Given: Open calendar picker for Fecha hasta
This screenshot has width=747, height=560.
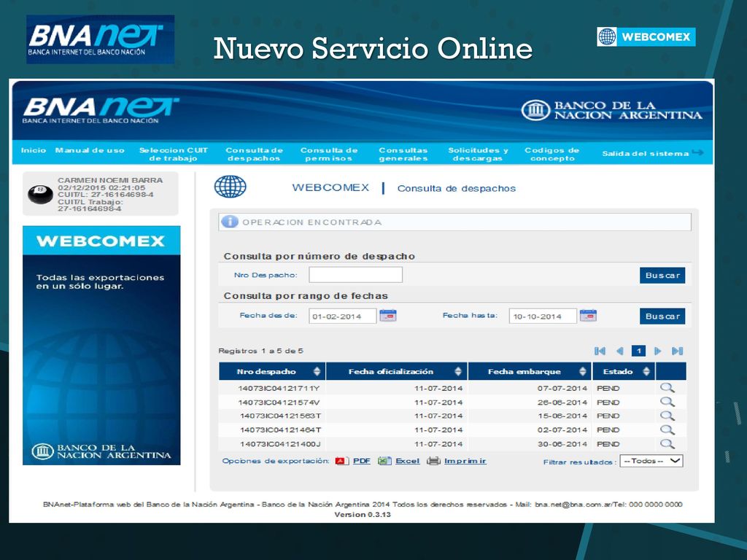Looking at the screenshot, I should [x=588, y=315].
